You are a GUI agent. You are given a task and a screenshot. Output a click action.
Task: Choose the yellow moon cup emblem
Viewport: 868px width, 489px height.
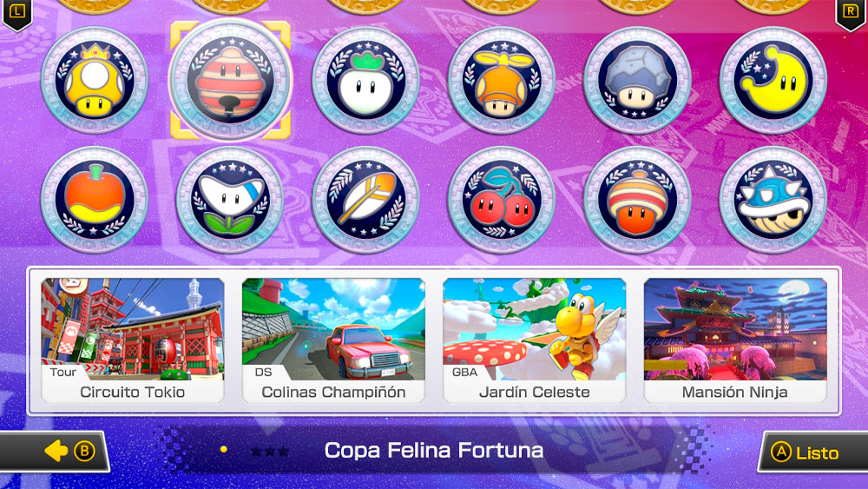773,80
